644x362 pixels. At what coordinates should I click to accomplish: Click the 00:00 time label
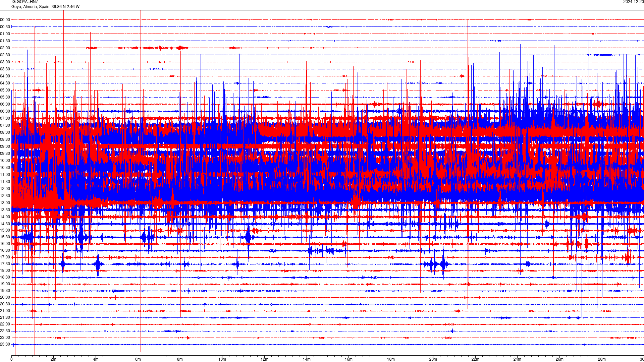coord(5,20)
